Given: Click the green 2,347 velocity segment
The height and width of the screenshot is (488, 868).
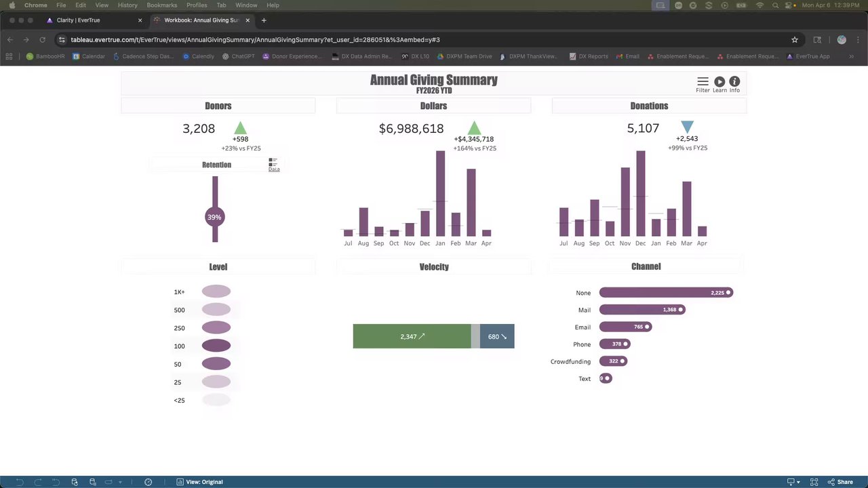Looking at the screenshot, I should tap(412, 336).
